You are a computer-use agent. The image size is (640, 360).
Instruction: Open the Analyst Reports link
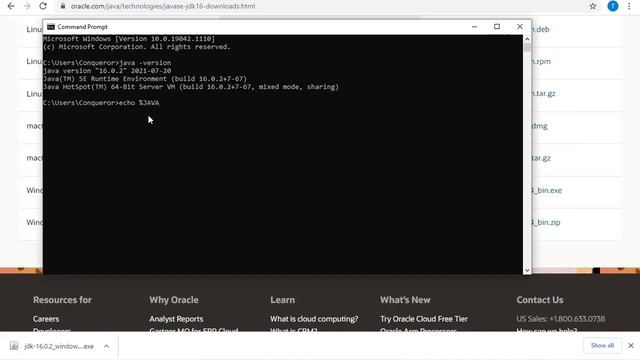click(176, 319)
